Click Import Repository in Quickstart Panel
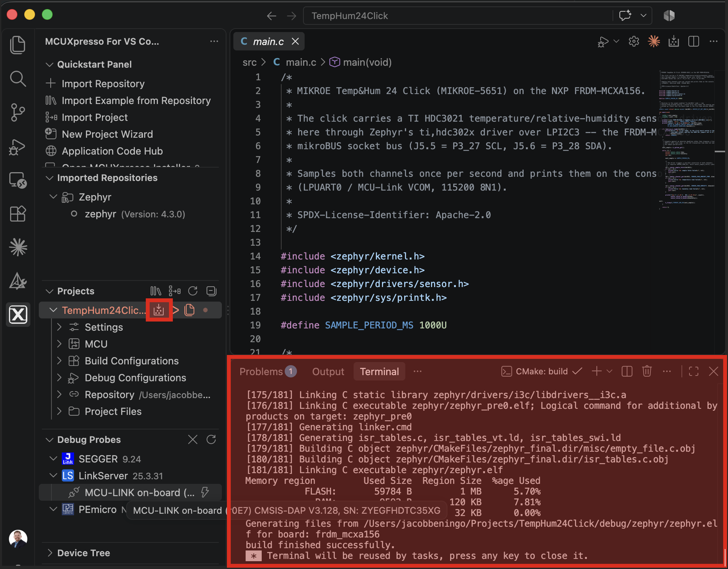Image resolution: width=728 pixels, height=569 pixels. coord(103,83)
